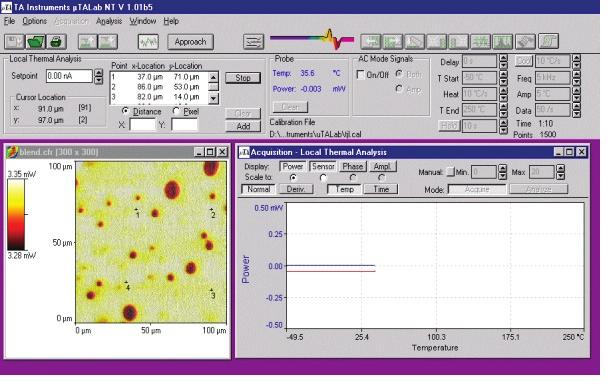Increase Setpoint using its spinner arrows

[99, 72]
